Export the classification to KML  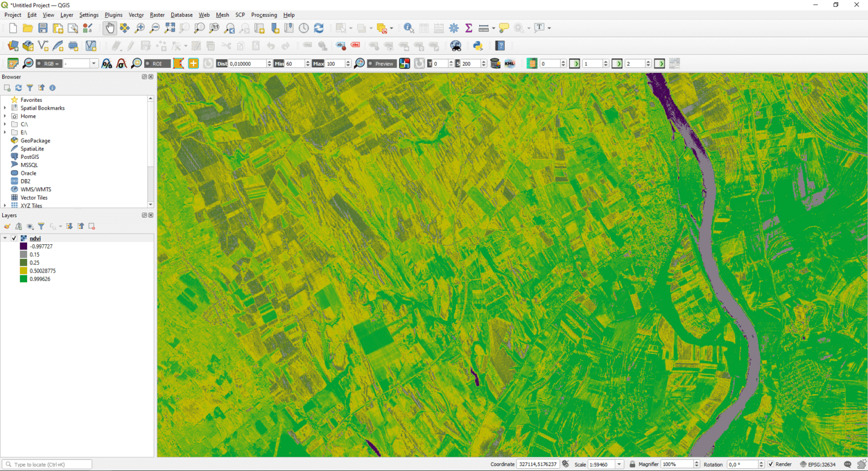pos(509,63)
